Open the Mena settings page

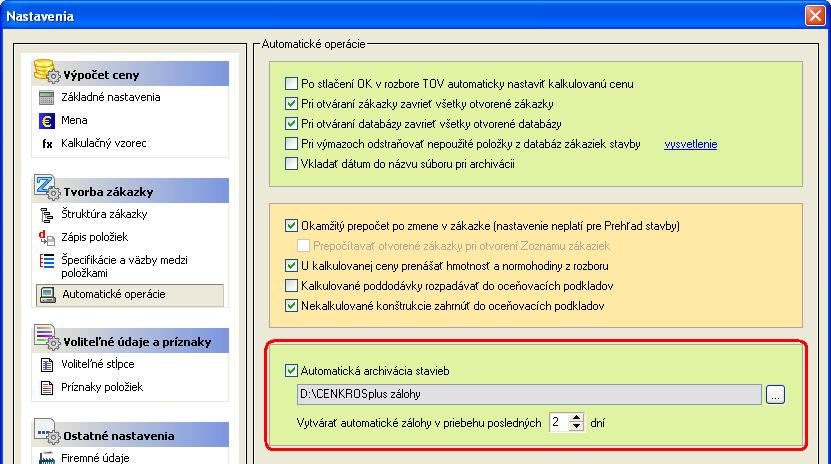click(x=74, y=120)
